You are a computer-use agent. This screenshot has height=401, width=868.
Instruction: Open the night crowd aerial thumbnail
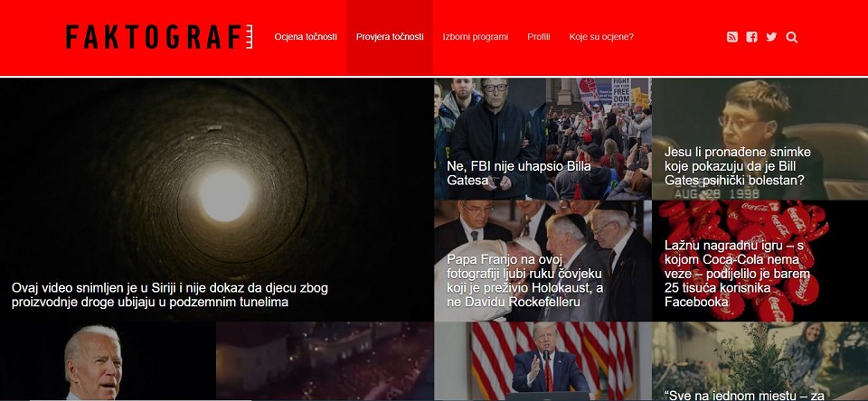pyautogui.click(x=325, y=360)
